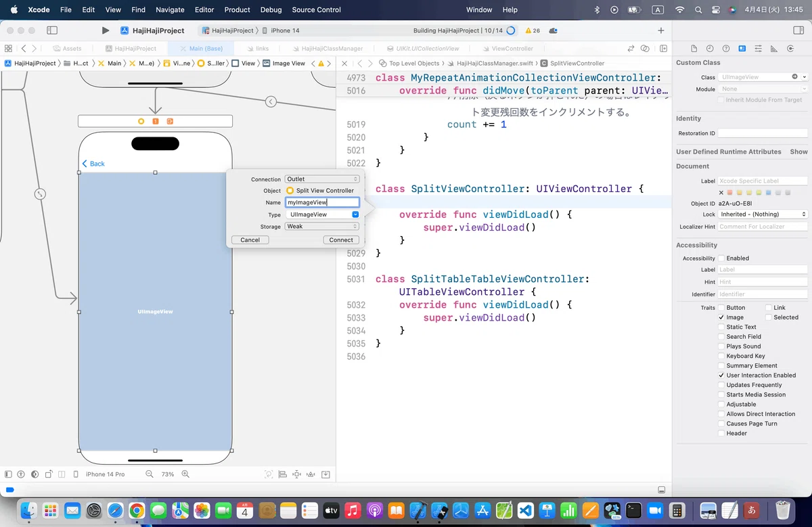Open the History inspector clock icon
Screen dimensions: 812x527
(x=710, y=49)
